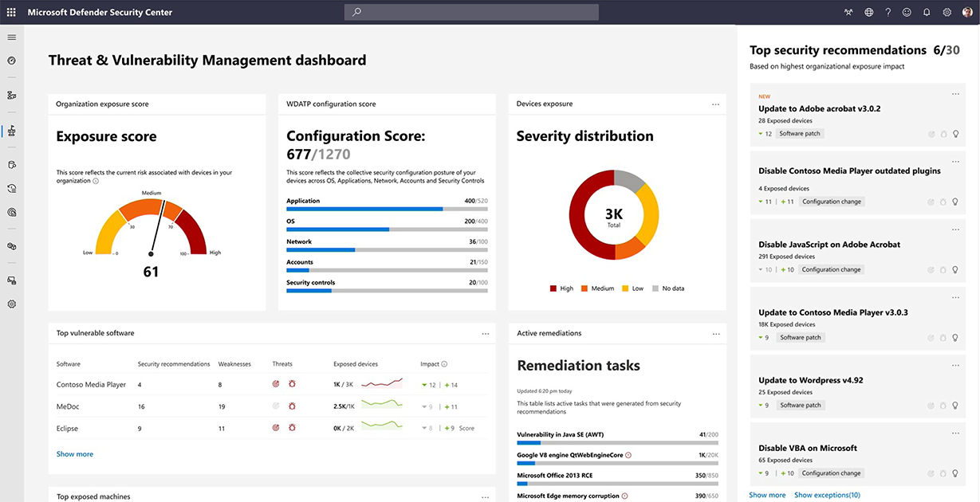Show more vulnerable software
Image resolution: width=980 pixels, height=502 pixels.
[74, 453]
